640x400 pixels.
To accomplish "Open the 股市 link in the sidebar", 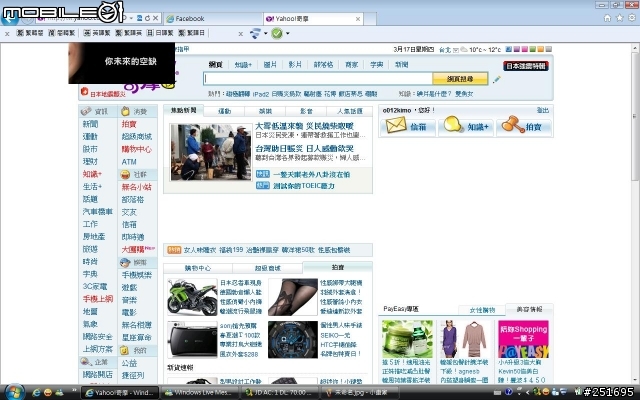I will pyautogui.click(x=90, y=149).
